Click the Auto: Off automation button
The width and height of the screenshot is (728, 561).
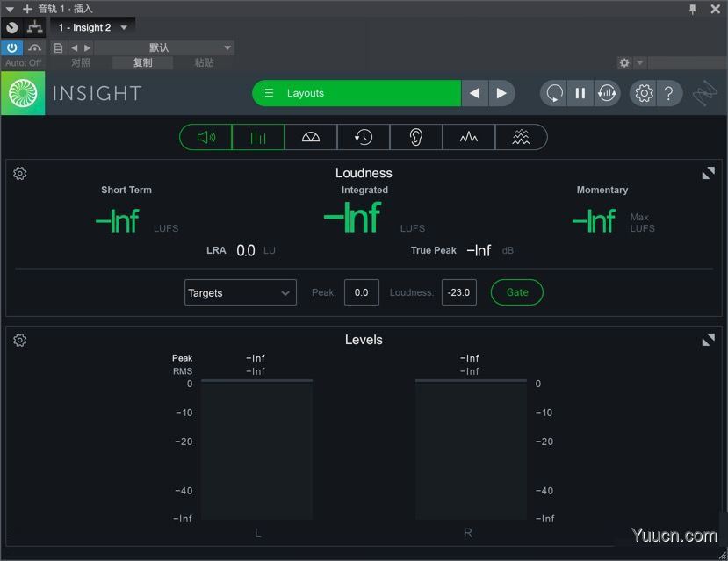point(23,62)
